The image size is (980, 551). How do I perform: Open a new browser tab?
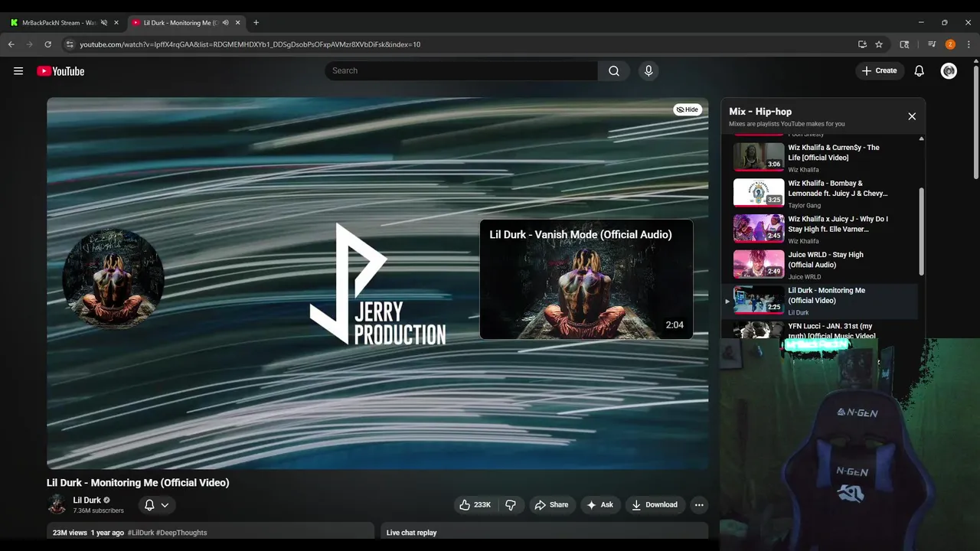256,23
